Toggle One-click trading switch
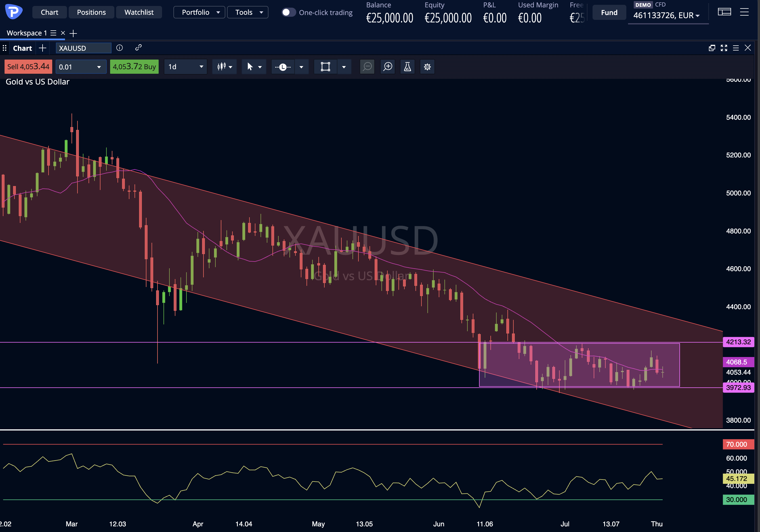The width and height of the screenshot is (760, 532). (288, 12)
